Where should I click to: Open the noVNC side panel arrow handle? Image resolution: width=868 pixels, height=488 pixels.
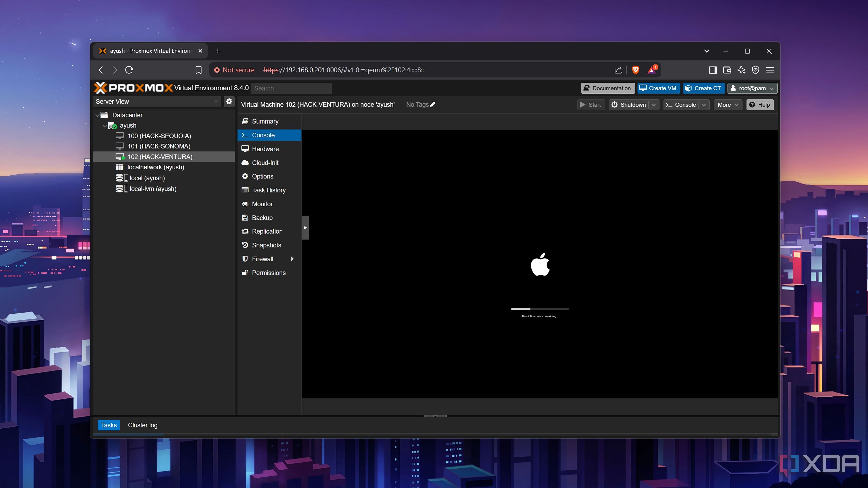pos(305,228)
